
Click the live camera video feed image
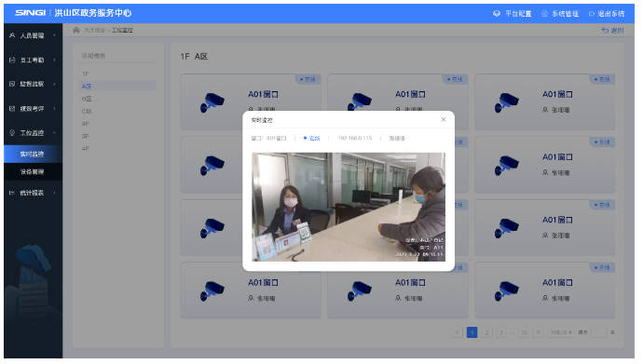coord(349,207)
